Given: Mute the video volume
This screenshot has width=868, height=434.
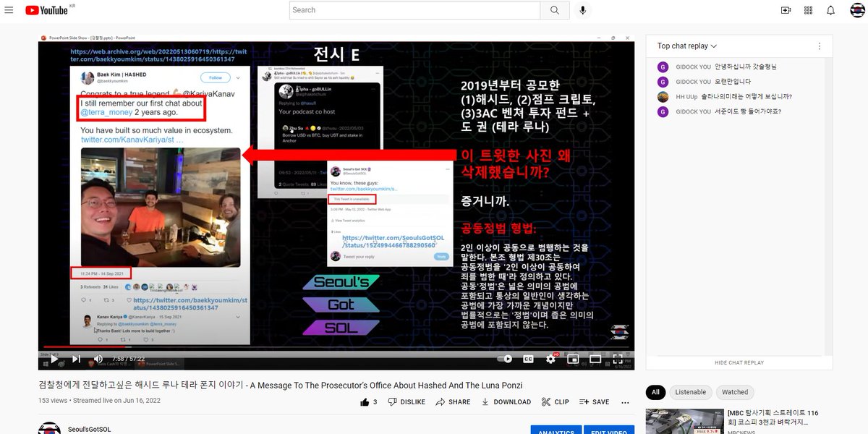Looking at the screenshot, I should click(x=98, y=359).
